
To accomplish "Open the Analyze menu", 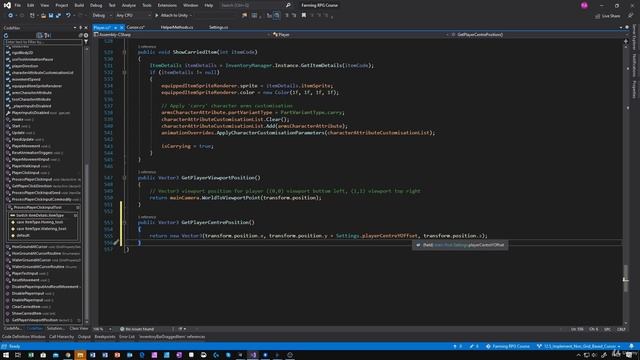I will tap(129, 5).
